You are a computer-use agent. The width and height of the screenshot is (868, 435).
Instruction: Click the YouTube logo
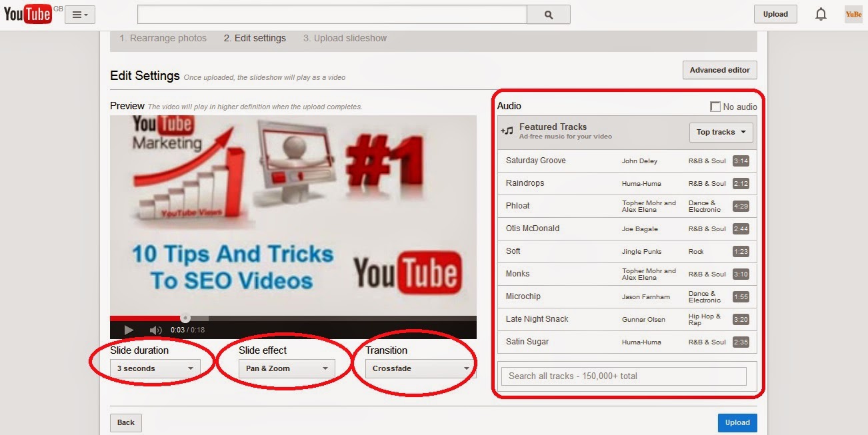coord(27,14)
